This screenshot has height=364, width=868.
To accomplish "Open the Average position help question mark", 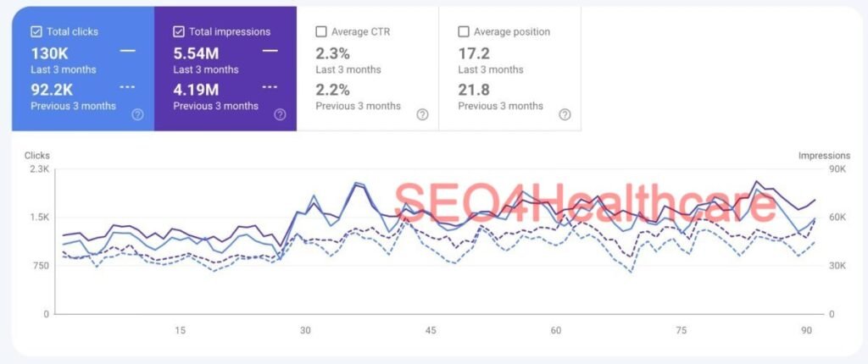I will click(x=565, y=114).
